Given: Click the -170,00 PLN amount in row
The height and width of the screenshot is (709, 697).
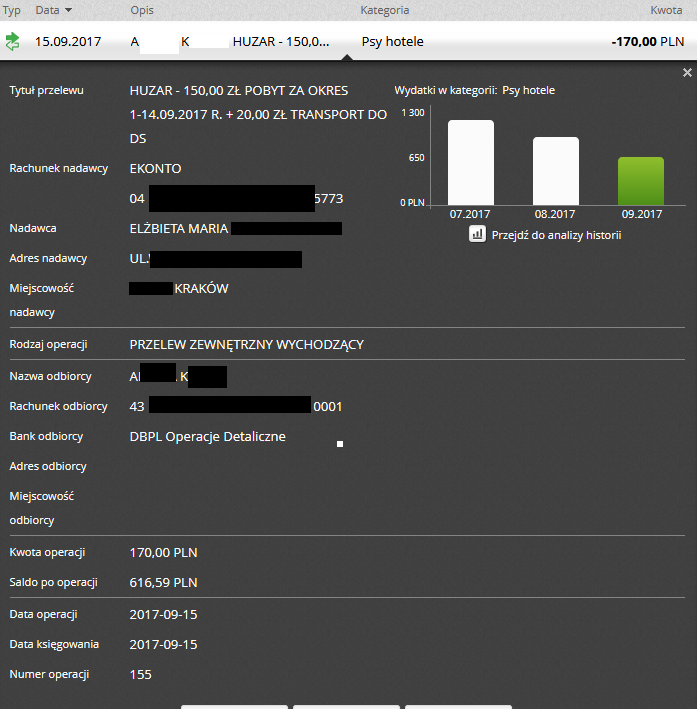Looking at the screenshot, I should [647, 42].
